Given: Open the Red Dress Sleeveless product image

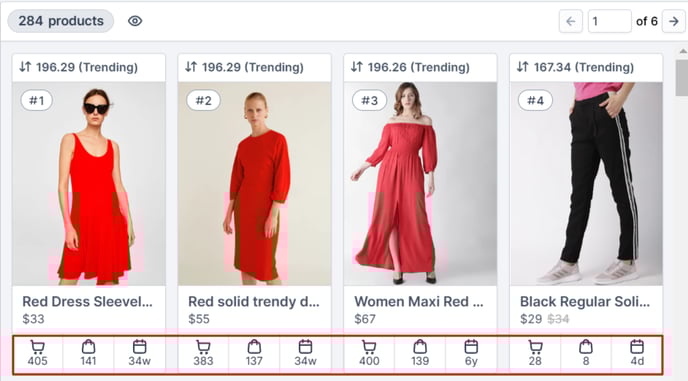Looking at the screenshot, I should (89, 183).
